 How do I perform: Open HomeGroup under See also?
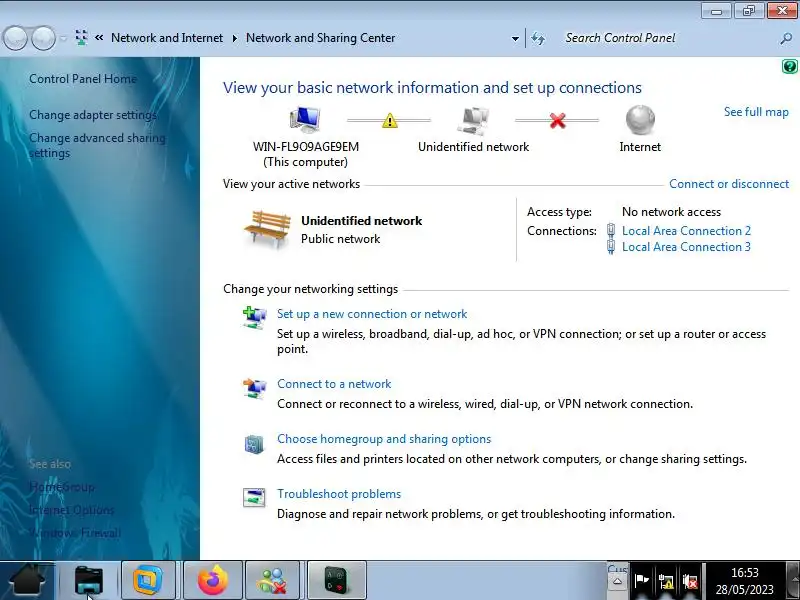(61, 487)
